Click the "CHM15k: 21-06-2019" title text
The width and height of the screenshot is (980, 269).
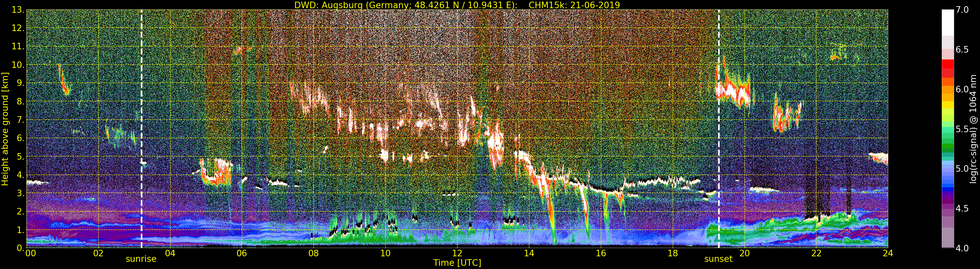[574, 5]
